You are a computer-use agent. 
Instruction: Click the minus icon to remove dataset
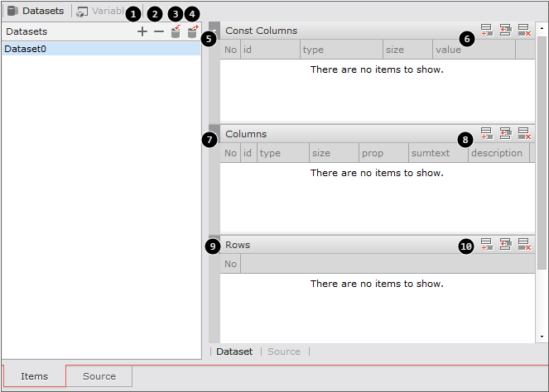(159, 31)
